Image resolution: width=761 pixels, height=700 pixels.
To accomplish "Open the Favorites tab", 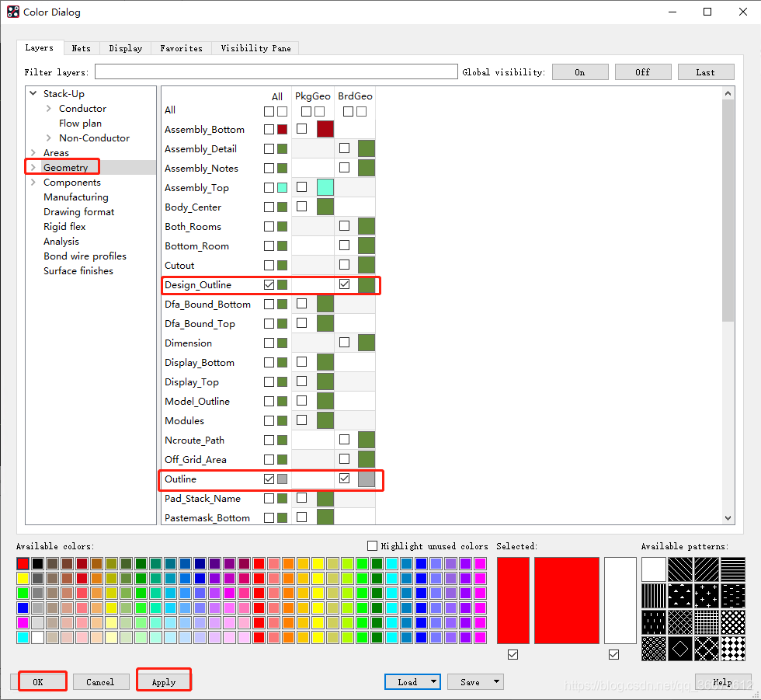I will pos(182,48).
